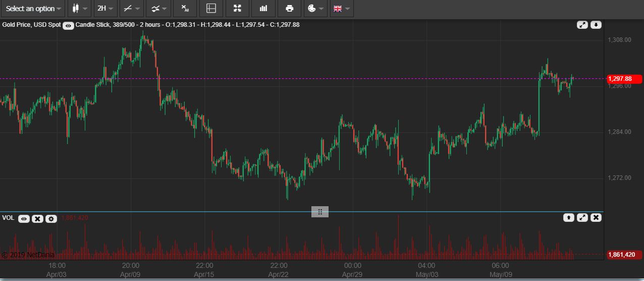Open the candlestick chart type dropdown
The height and width of the screenshot is (281, 644).
pos(79,9)
